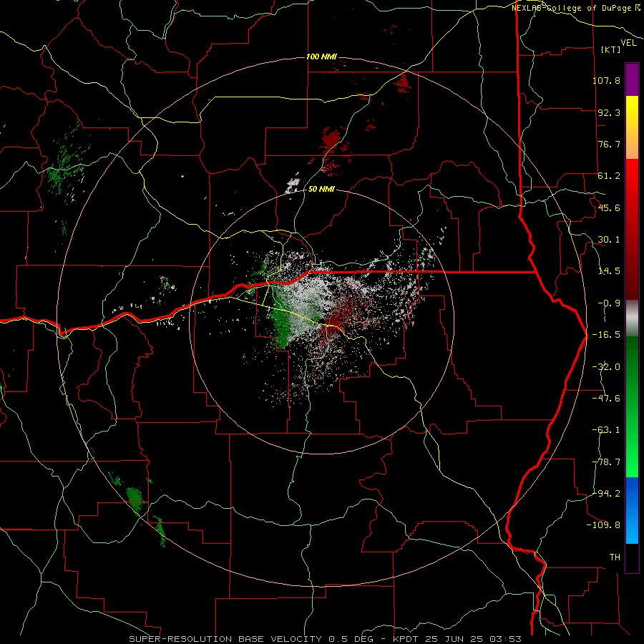
Task: Select the -109.8 scale value
Action: click(x=603, y=525)
